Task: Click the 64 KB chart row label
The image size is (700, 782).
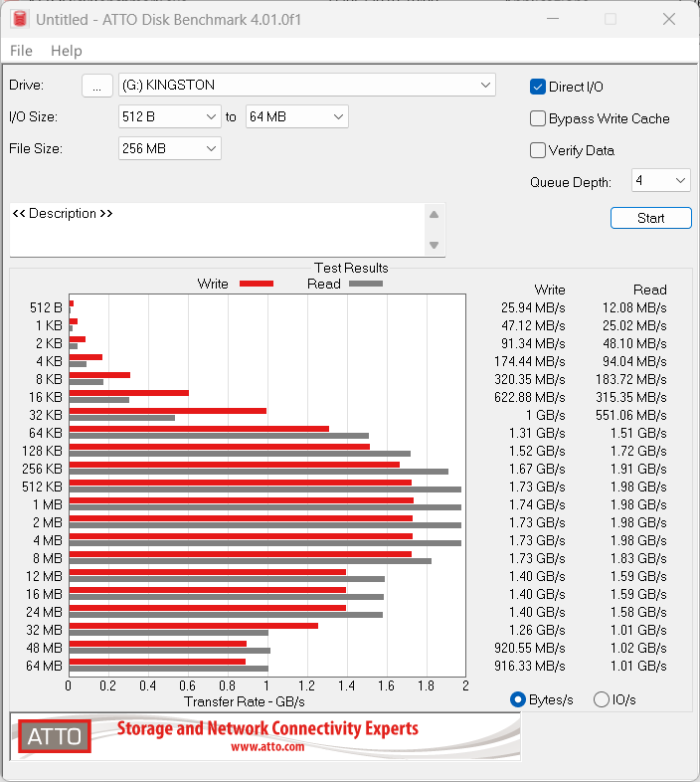Action: pyautogui.click(x=46, y=434)
